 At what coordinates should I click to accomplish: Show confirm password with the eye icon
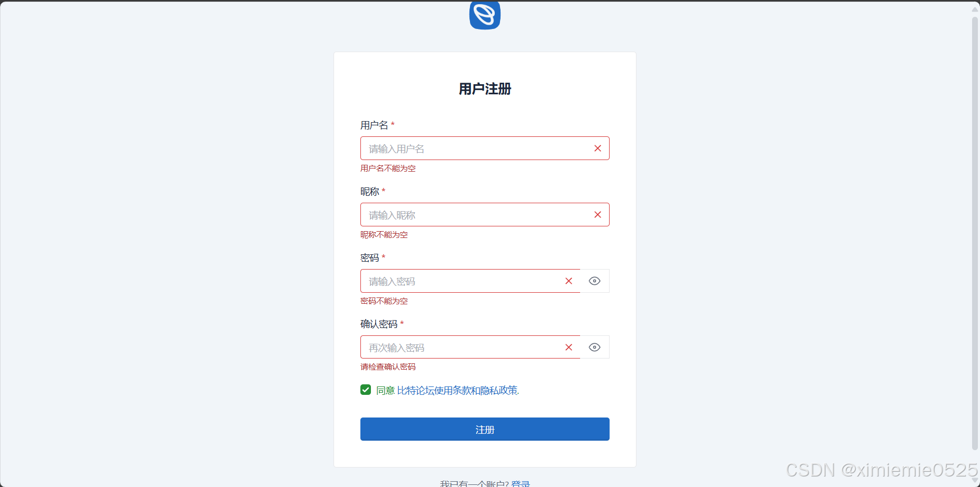pos(594,347)
